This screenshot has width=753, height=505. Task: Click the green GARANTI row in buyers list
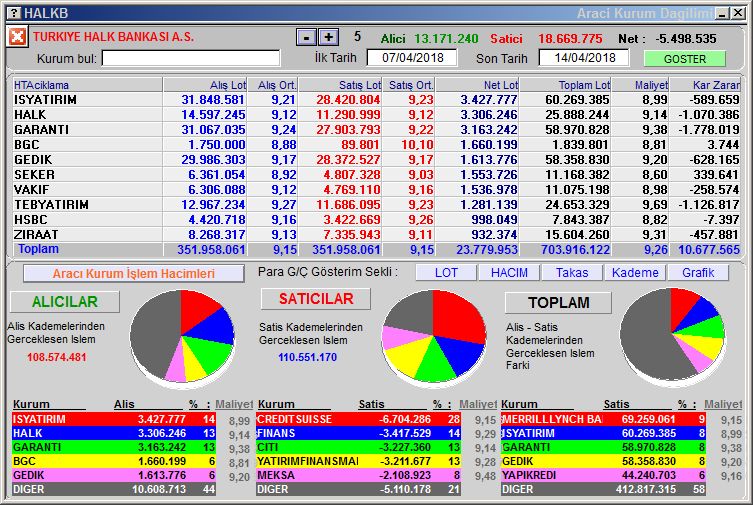114,447
